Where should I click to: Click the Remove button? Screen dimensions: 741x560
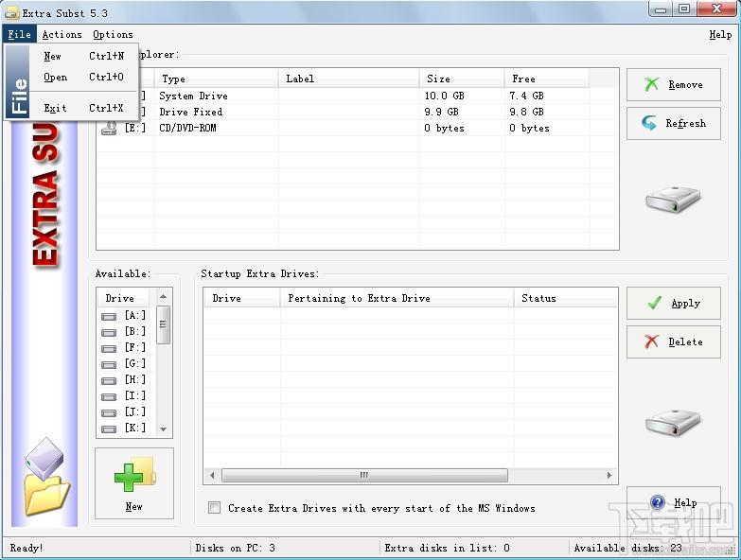pyautogui.click(x=674, y=84)
